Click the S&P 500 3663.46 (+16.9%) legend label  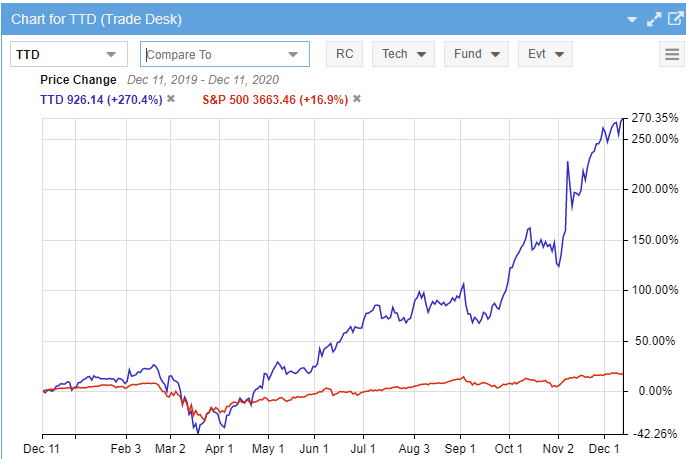pyautogui.click(x=275, y=100)
